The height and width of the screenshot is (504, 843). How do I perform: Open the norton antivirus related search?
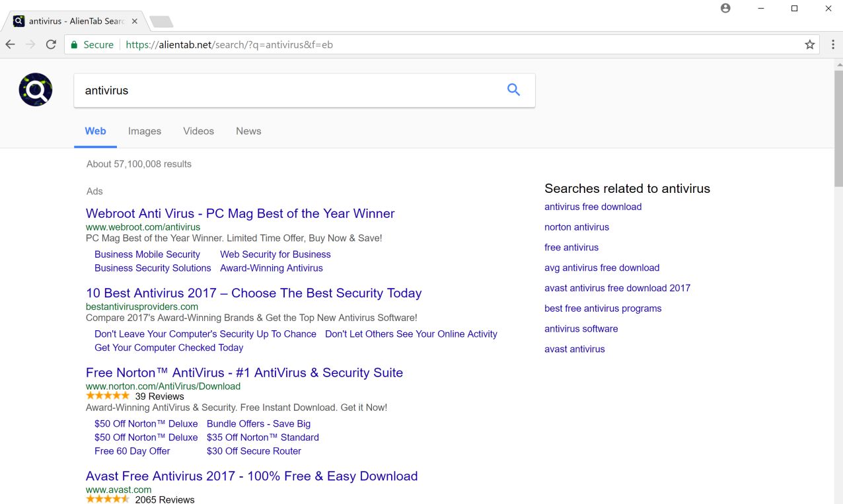click(576, 227)
